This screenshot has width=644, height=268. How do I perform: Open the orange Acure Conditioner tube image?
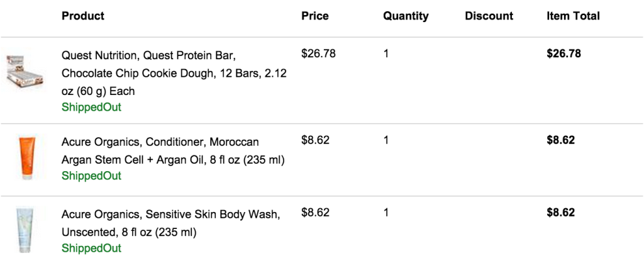pyautogui.click(x=26, y=157)
